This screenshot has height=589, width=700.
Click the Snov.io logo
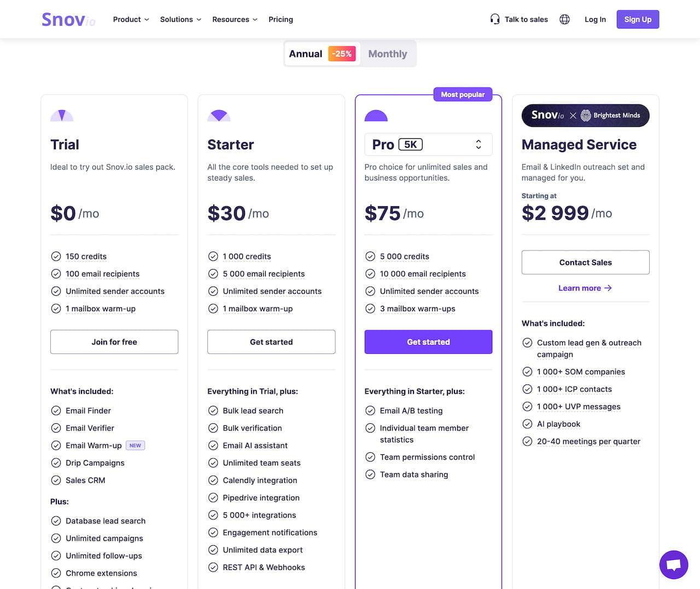[68, 20]
